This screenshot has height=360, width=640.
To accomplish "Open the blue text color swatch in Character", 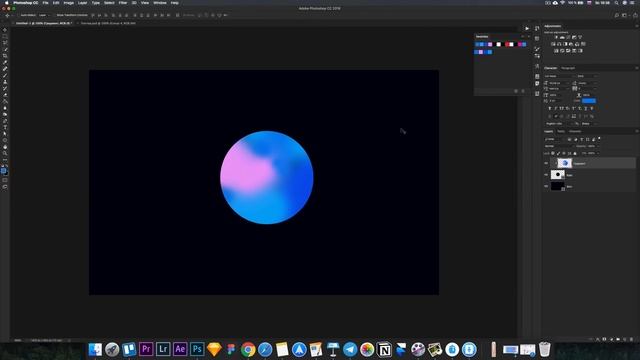I will 589,100.
